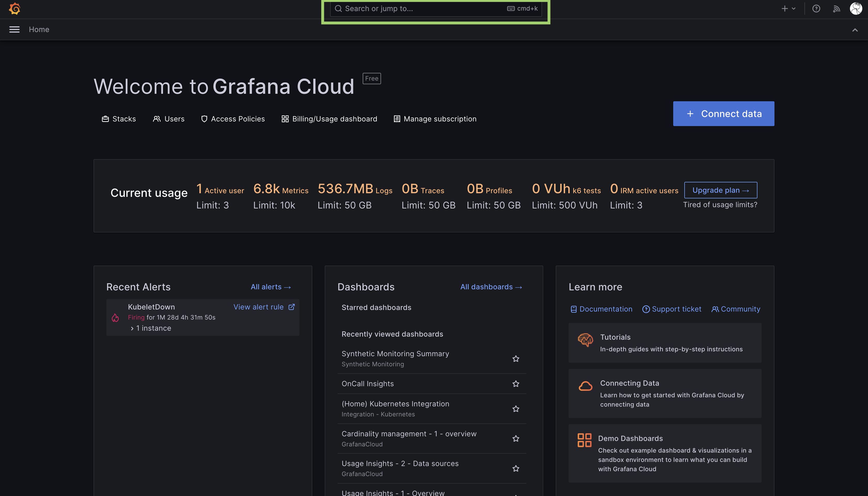
Task: Open Synthetic Monitoring Summary dashboard
Action: click(x=395, y=354)
